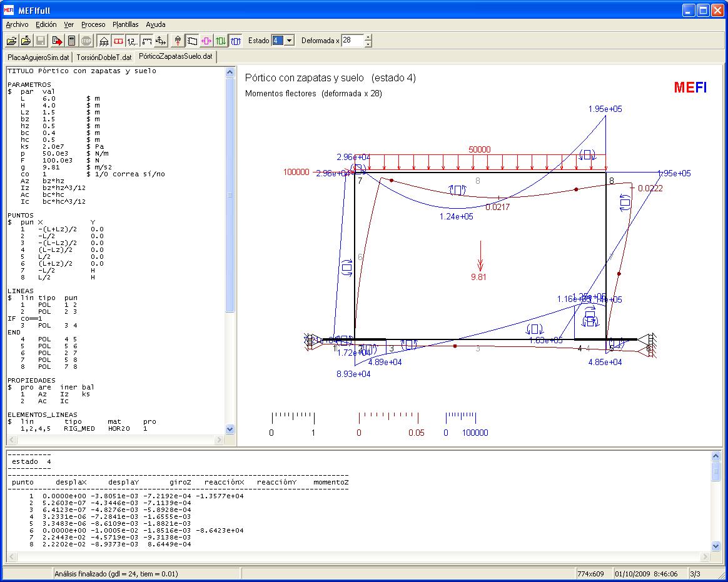The image size is (728, 582).
Task: Click the results panel scroll up arrow
Action: pyautogui.click(x=715, y=456)
